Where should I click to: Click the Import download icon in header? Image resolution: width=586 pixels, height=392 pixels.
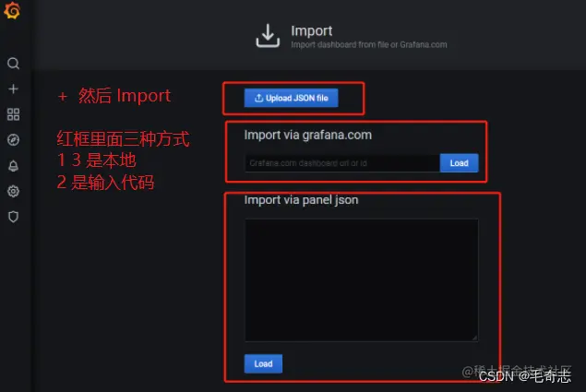(268, 36)
